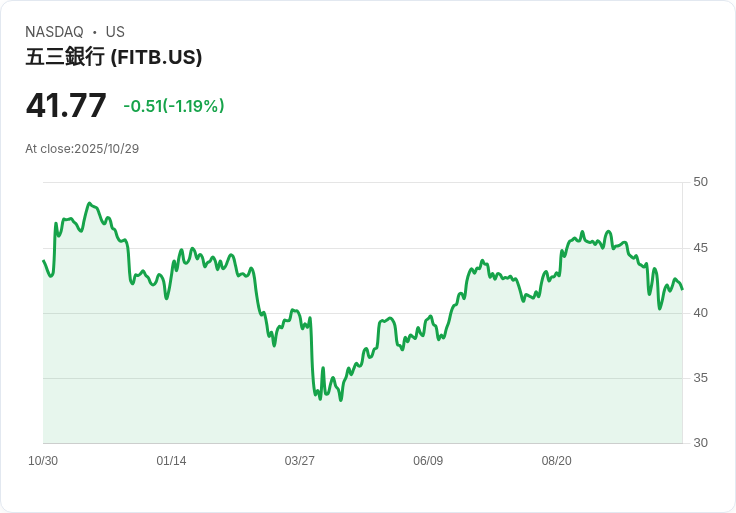The image size is (736, 513).
Task: Click the 45 value on price axis
Action: coord(700,248)
